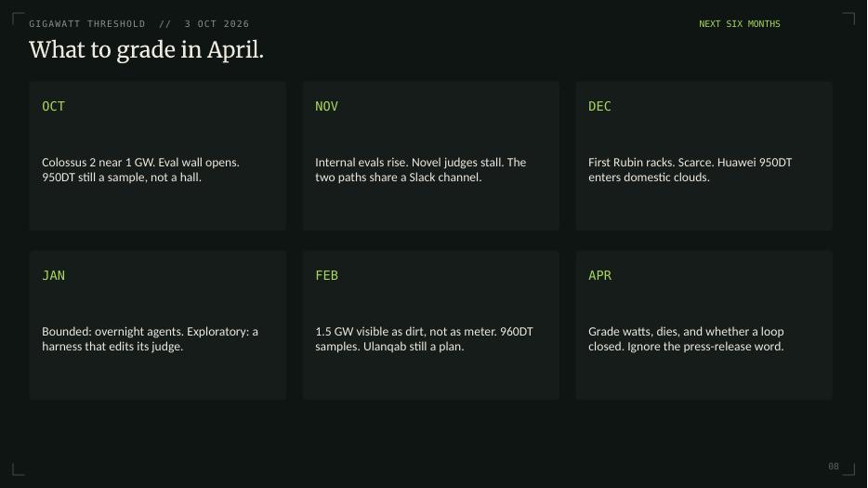This screenshot has height=488, width=868.
Task: Click the top-left corner bracket mark
Action: (x=18, y=19)
